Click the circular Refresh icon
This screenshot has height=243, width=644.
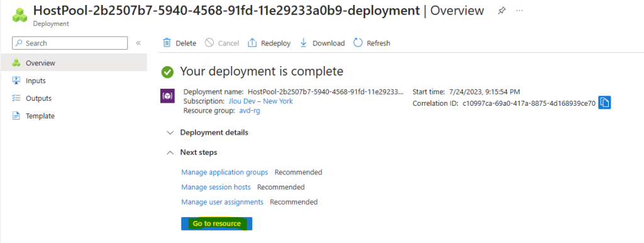pos(358,43)
